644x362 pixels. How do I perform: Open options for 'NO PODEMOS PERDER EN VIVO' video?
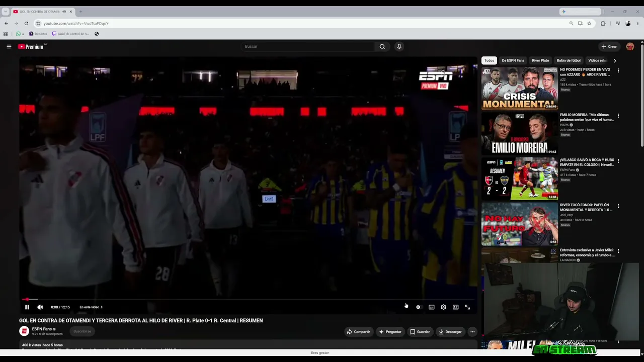pyautogui.click(x=618, y=71)
